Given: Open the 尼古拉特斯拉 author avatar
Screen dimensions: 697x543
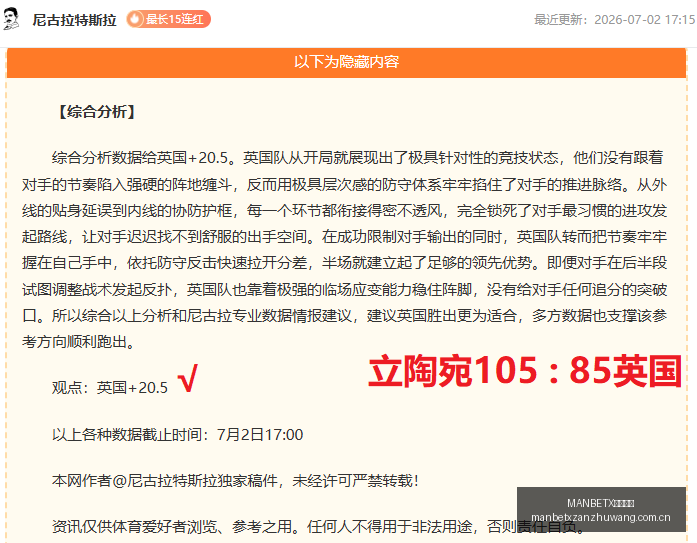Looking at the screenshot, I should (x=11, y=19).
